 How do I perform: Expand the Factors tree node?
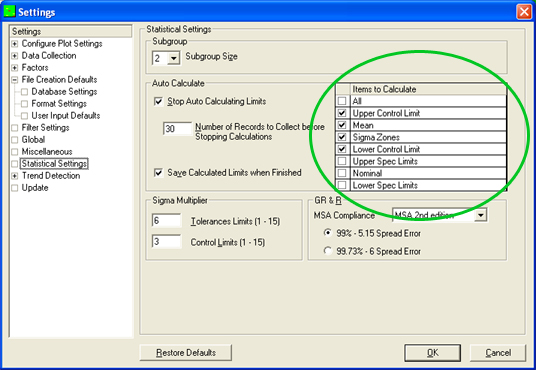click(15, 68)
